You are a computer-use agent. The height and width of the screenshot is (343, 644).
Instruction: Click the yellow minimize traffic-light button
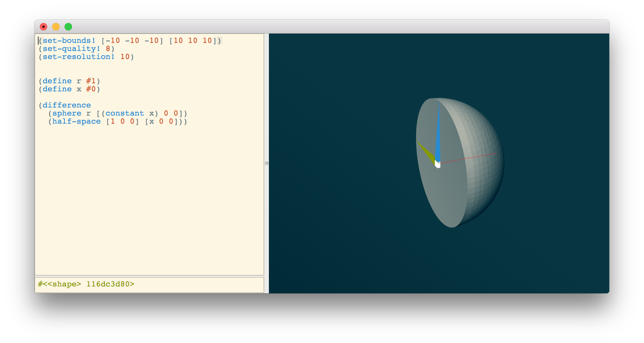pyautogui.click(x=56, y=27)
